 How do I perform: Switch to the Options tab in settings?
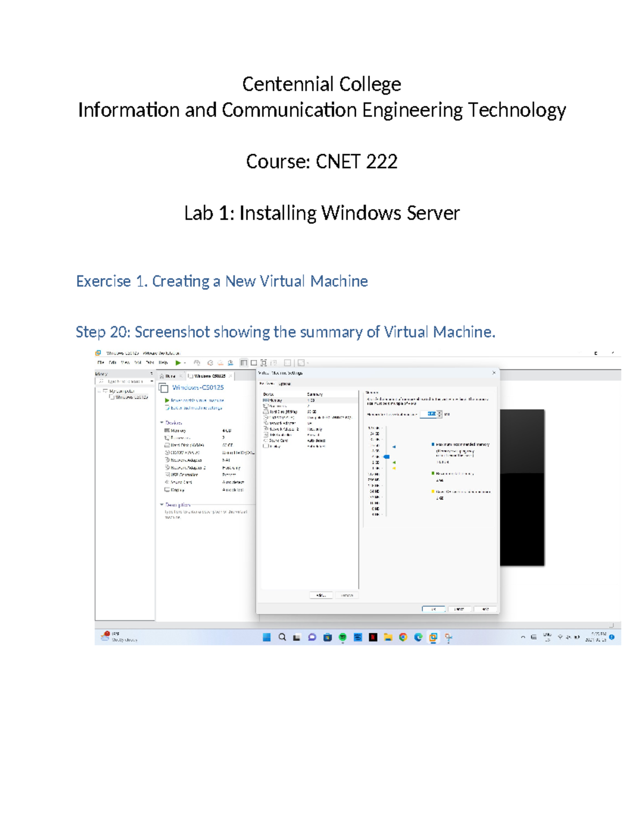click(284, 384)
